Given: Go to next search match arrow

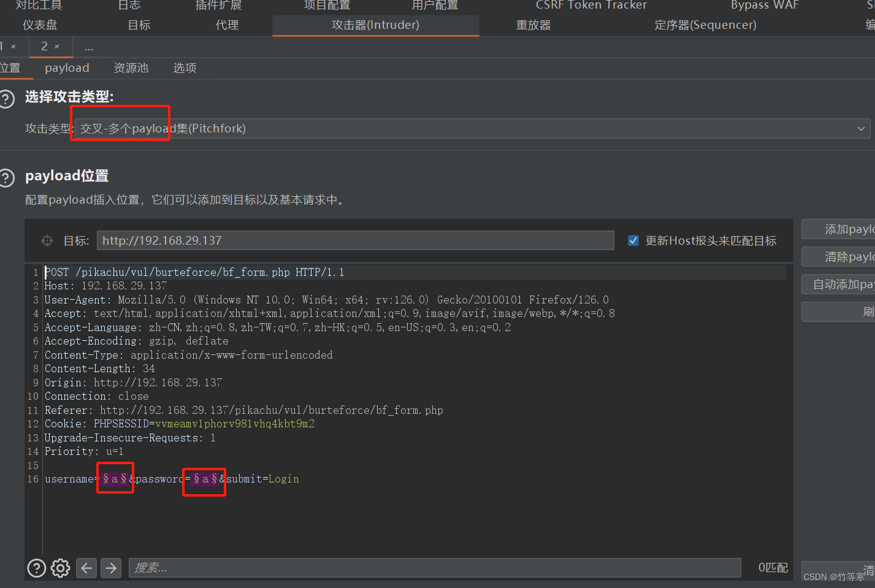Looking at the screenshot, I should coord(111,568).
